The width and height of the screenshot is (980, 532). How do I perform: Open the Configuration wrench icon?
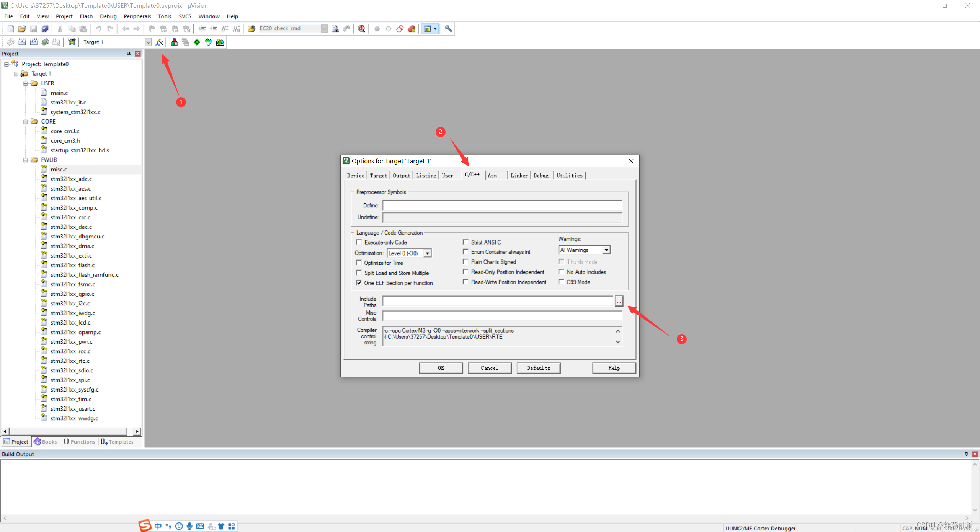point(448,29)
